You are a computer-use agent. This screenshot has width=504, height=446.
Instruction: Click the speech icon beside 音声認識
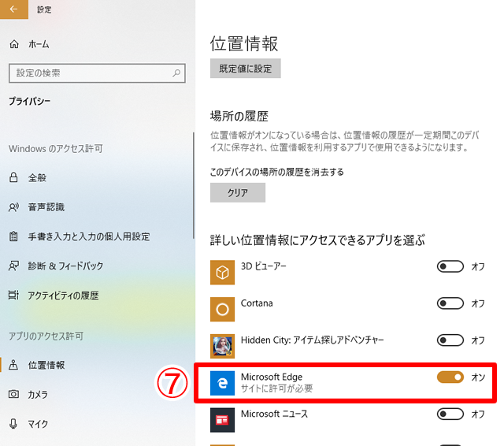[13, 207]
